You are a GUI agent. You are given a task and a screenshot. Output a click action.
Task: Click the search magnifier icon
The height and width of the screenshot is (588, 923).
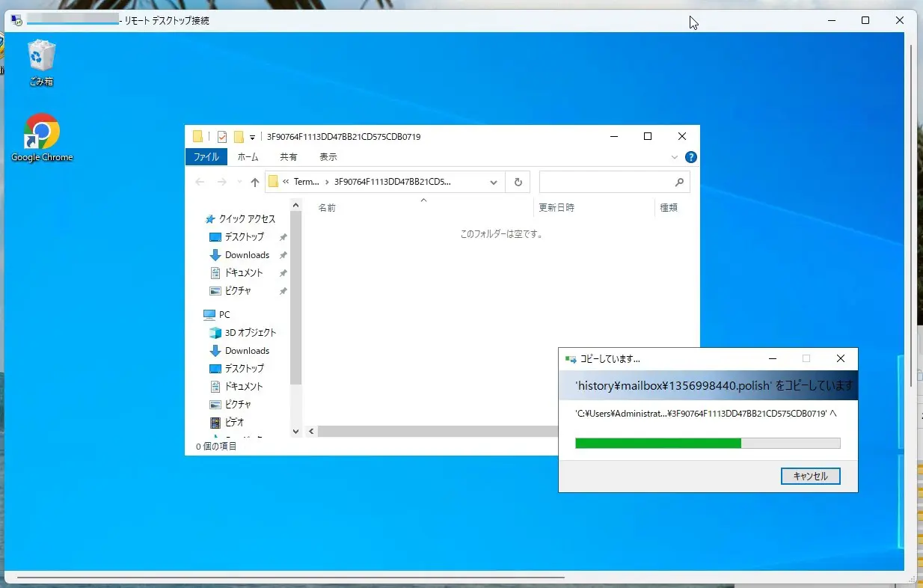[679, 182]
